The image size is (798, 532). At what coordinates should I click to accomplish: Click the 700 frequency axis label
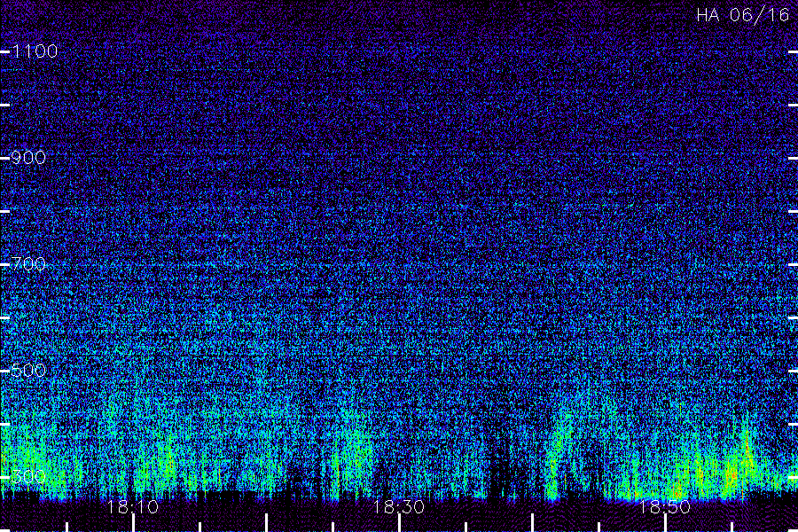click(28, 264)
